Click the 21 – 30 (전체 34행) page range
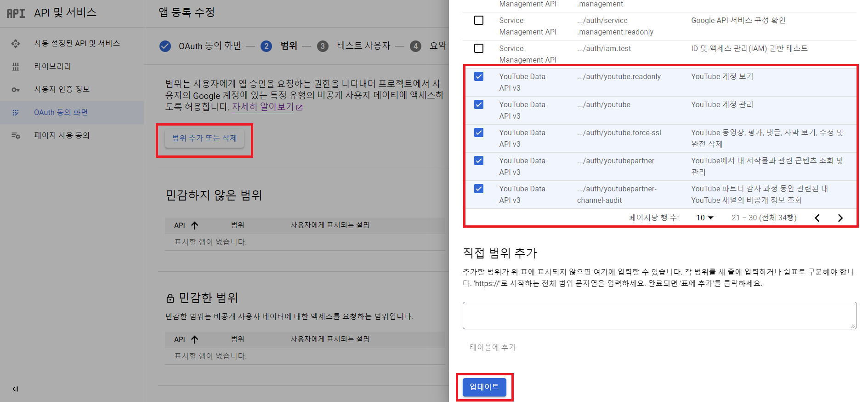Image resolution: width=868 pixels, height=402 pixels. pos(764,218)
